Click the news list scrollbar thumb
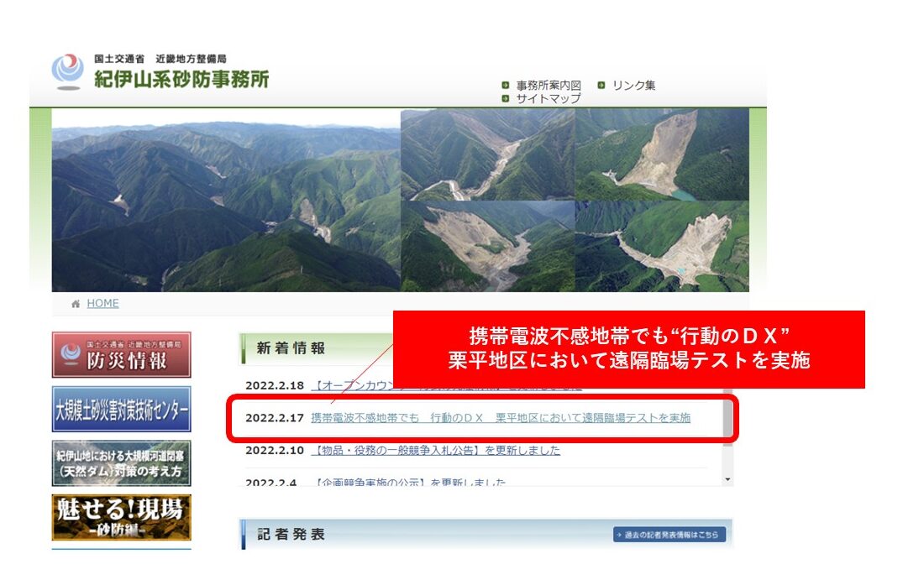 point(727,417)
